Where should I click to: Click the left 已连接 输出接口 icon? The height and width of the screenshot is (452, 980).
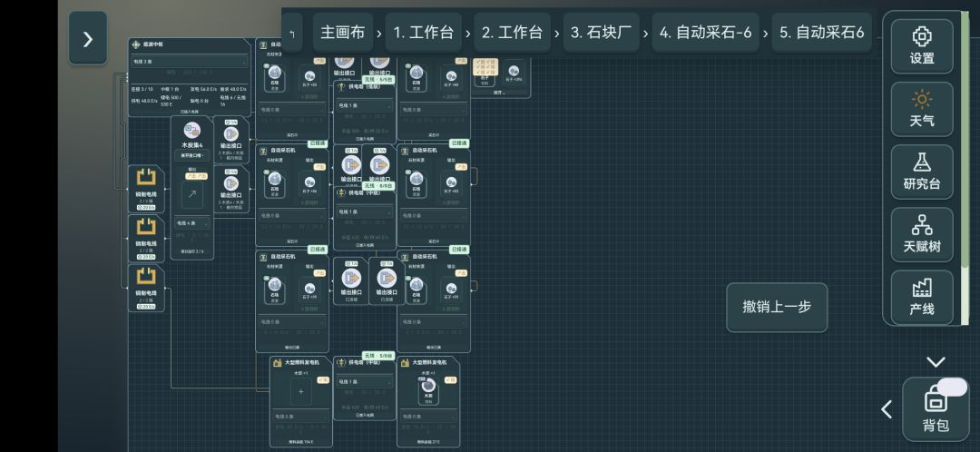pos(351,278)
